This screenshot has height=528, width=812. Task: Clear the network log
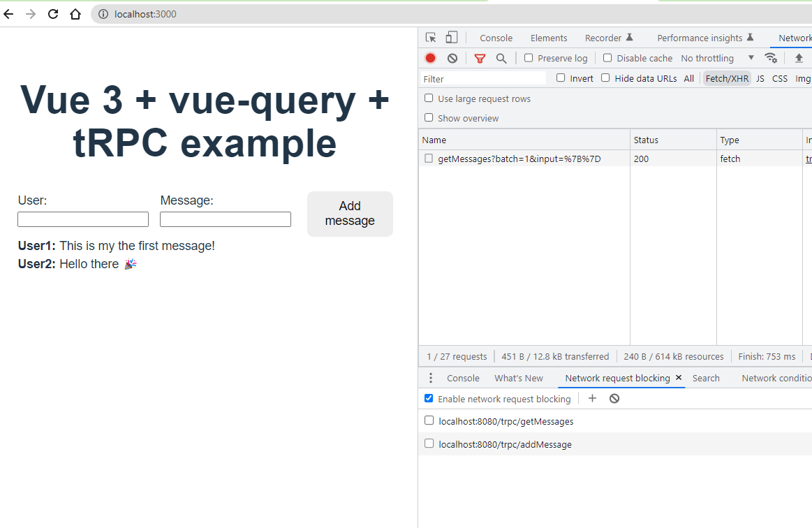coord(452,58)
